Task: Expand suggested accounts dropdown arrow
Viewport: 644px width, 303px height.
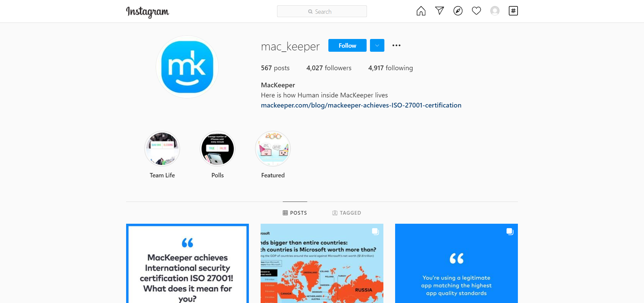Action: click(x=377, y=45)
